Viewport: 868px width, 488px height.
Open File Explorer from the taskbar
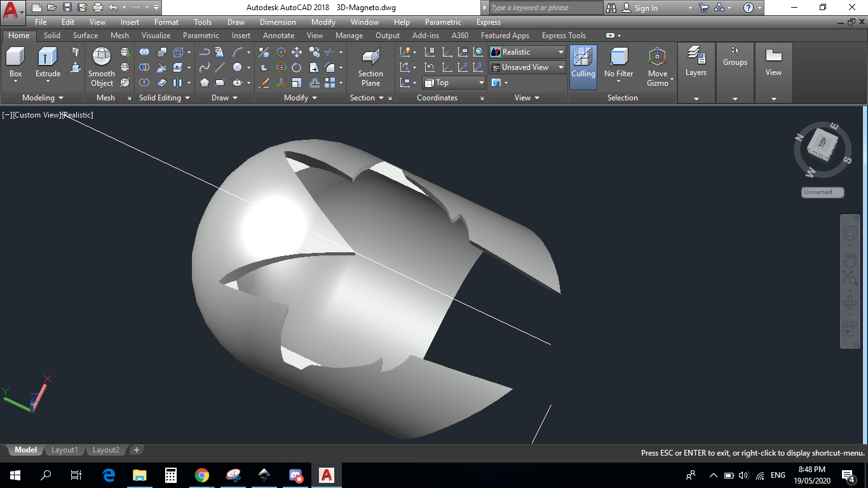click(x=140, y=475)
